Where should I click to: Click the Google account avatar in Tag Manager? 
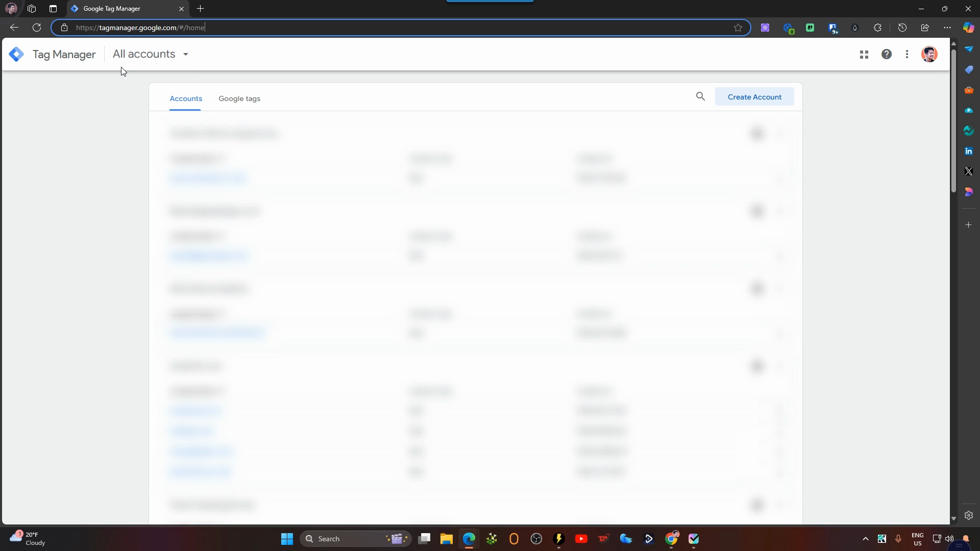pyautogui.click(x=929, y=54)
